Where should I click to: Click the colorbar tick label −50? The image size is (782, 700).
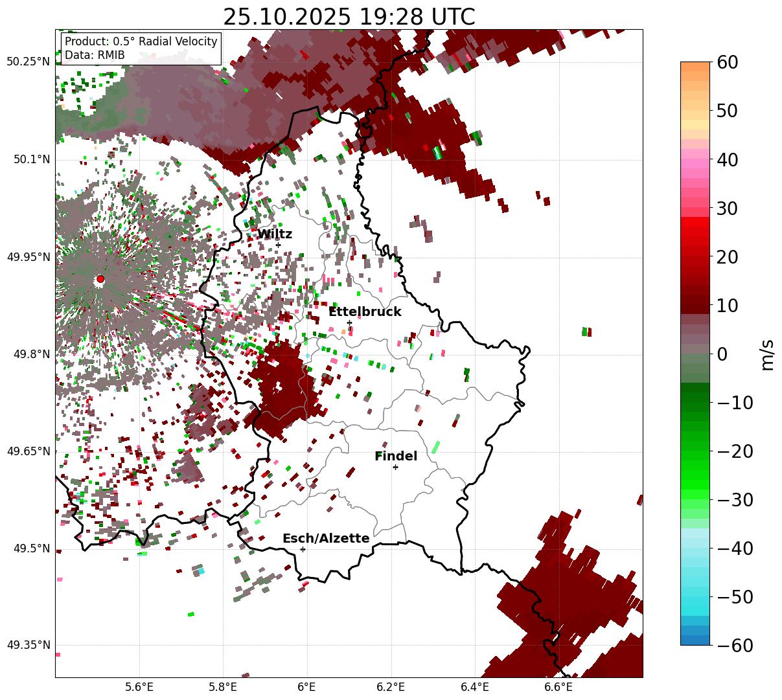(x=735, y=597)
